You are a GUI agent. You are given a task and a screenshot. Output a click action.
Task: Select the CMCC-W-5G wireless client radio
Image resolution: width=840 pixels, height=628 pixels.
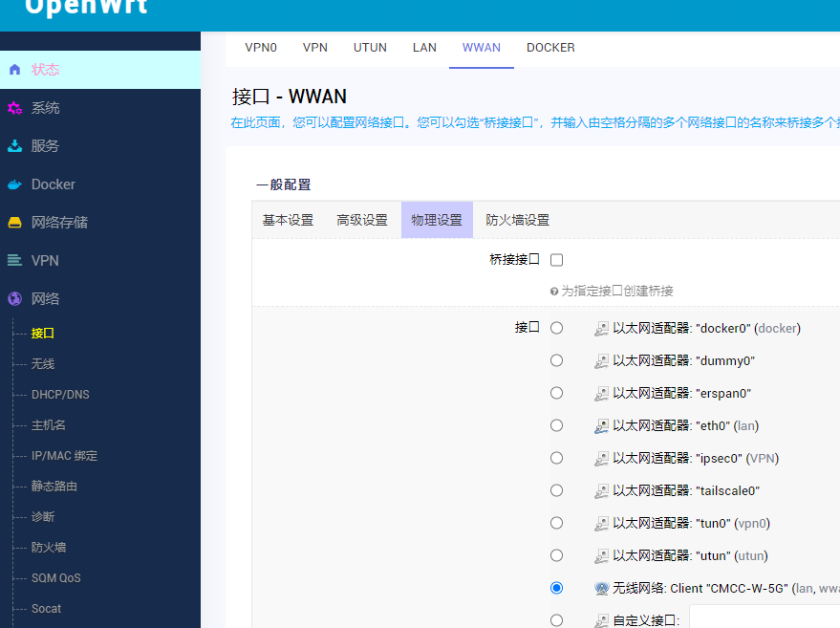[556, 589]
